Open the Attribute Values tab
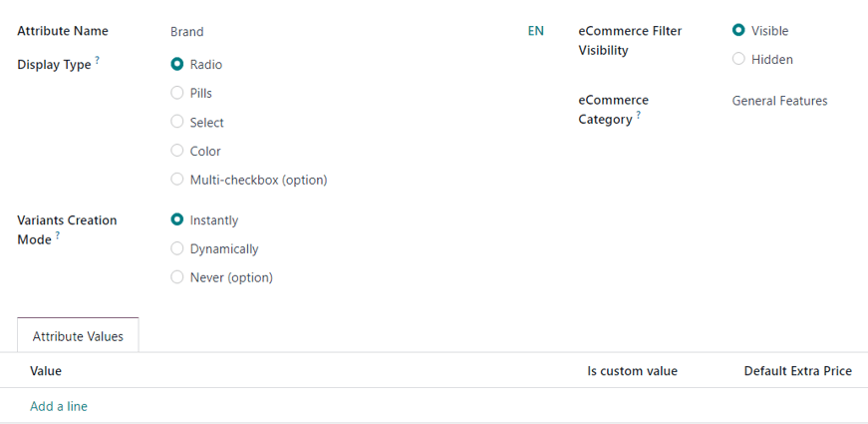 [x=78, y=336]
